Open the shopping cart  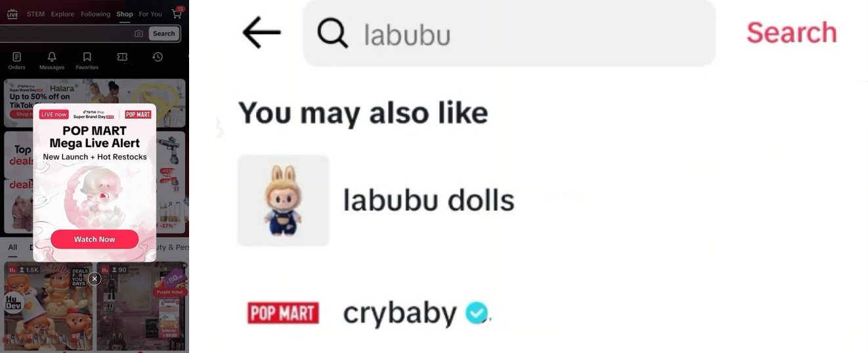click(x=176, y=14)
